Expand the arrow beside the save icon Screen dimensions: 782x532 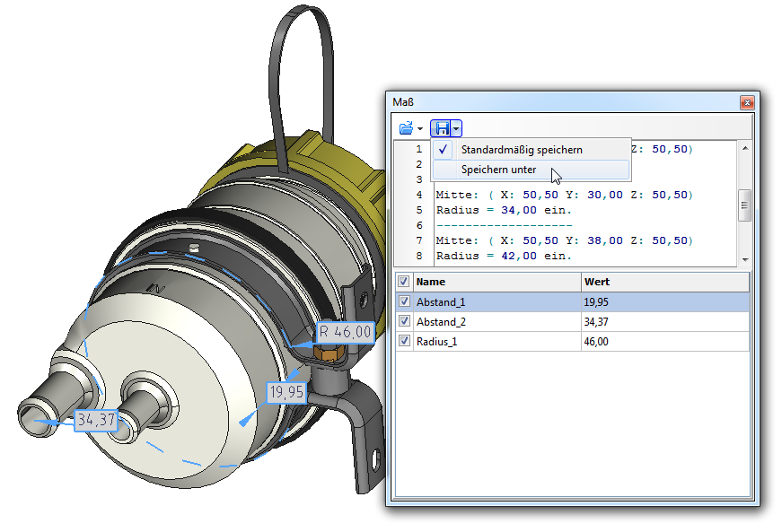(x=456, y=129)
